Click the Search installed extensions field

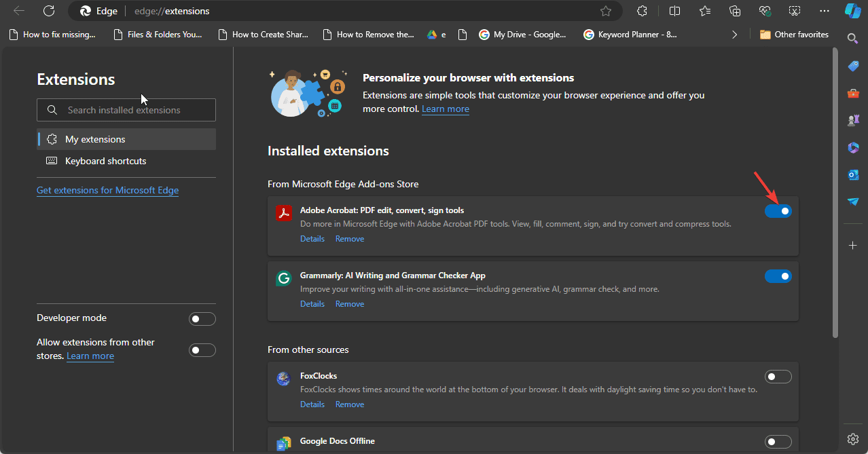click(126, 110)
